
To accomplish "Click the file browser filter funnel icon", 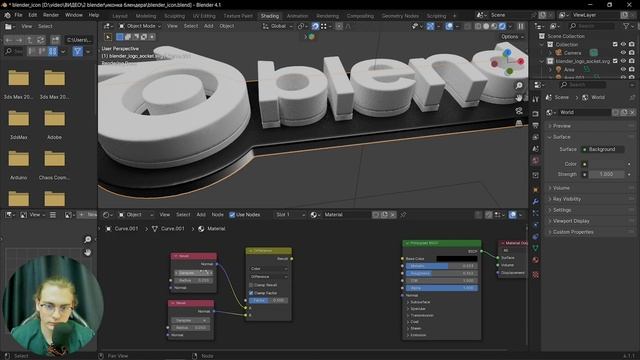I will click(78, 51).
